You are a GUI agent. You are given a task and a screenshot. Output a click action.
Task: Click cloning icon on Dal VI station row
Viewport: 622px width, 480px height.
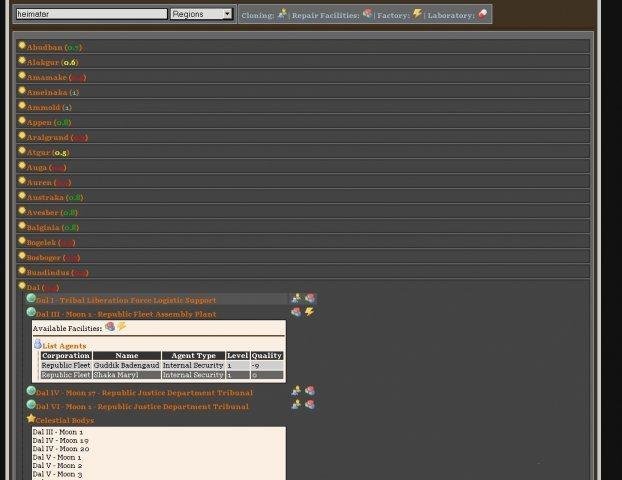[x=296, y=405]
